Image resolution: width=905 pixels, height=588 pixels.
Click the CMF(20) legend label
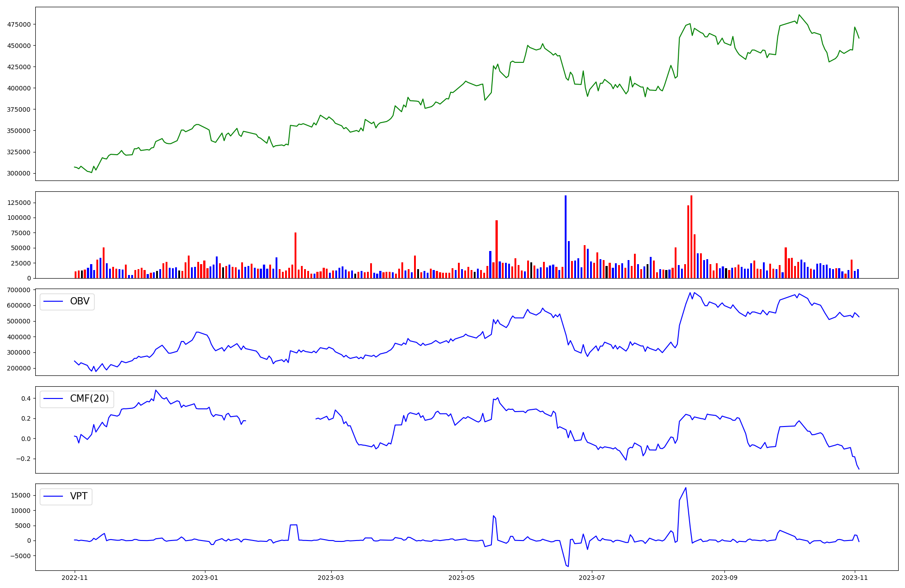89,399
